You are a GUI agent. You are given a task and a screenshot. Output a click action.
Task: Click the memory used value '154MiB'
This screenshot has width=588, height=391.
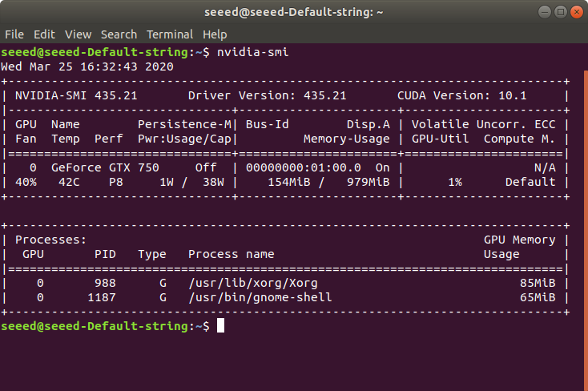point(288,183)
